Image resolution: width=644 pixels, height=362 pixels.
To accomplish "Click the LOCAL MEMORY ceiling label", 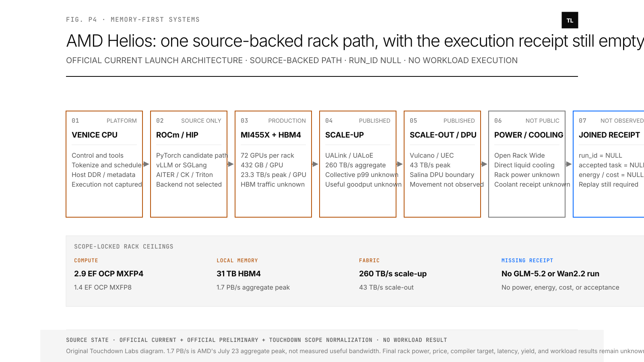I will click(x=237, y=261).
